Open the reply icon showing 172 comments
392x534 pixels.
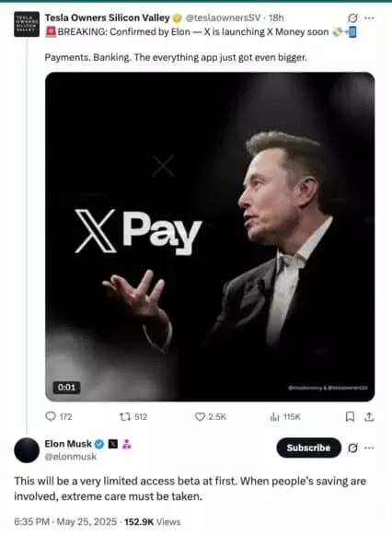click(x=51, y=416)
